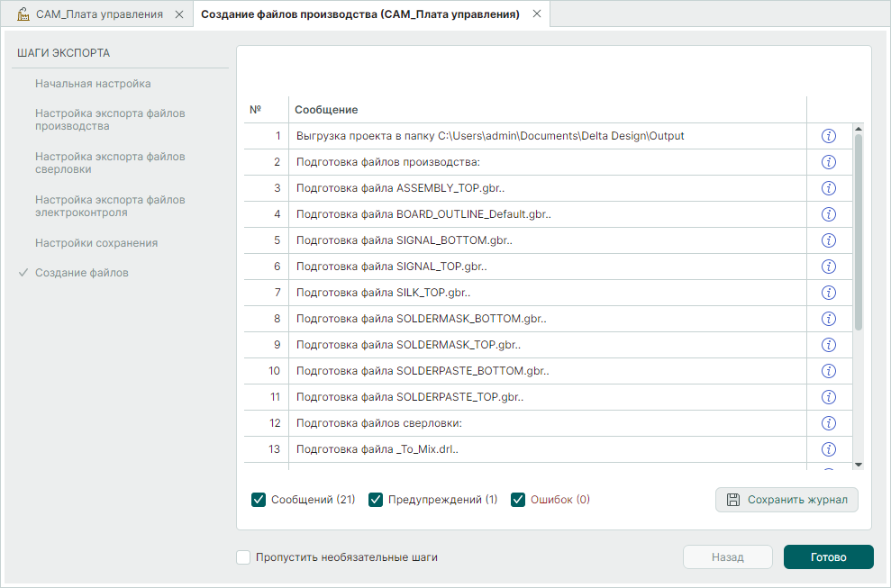Toggle the Сообщений (21) checkbox
Image resolution: width=891 pixels, height=588 pixels.
(x=259, y=500)
